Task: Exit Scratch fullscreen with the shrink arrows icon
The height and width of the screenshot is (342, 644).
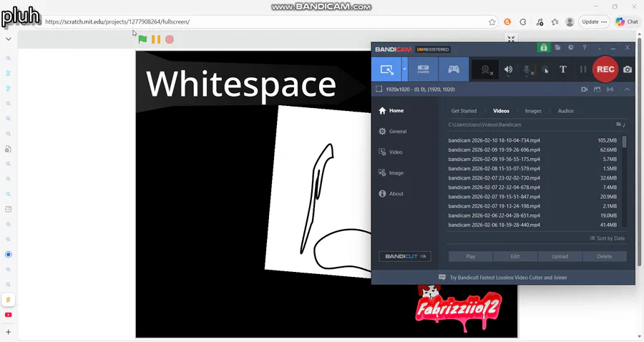Action: [x=511, y=39]
